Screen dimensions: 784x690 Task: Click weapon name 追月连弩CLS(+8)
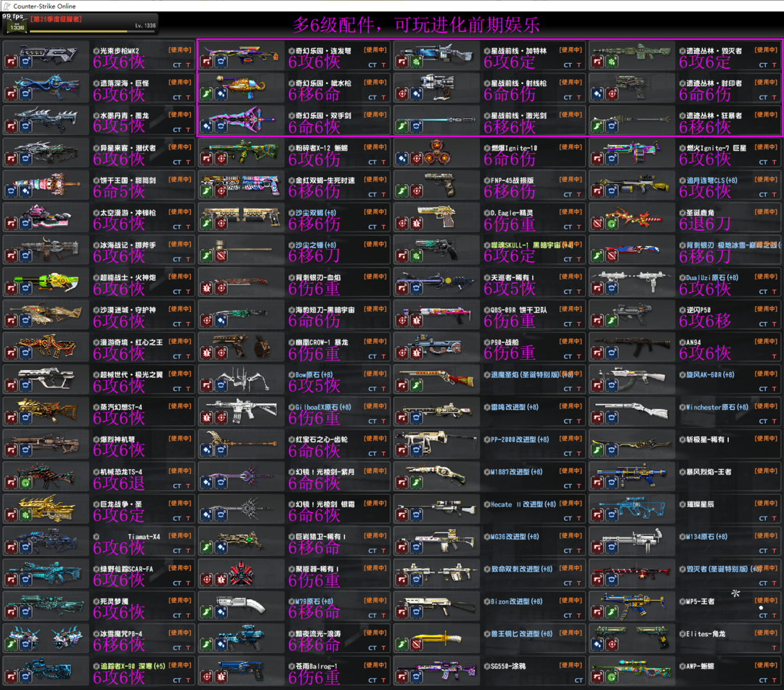pyautogui.click(x=711, y=181)
